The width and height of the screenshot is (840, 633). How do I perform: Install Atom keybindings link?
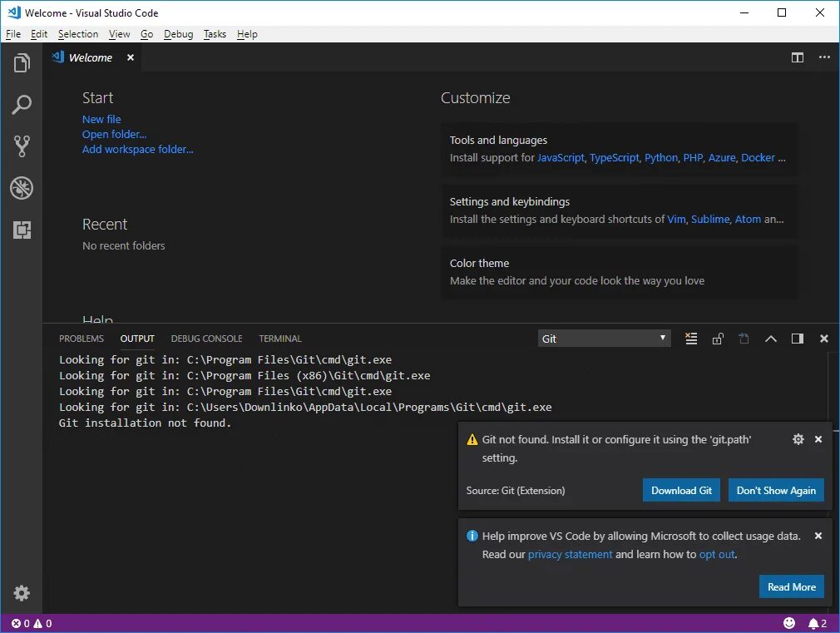748,219
